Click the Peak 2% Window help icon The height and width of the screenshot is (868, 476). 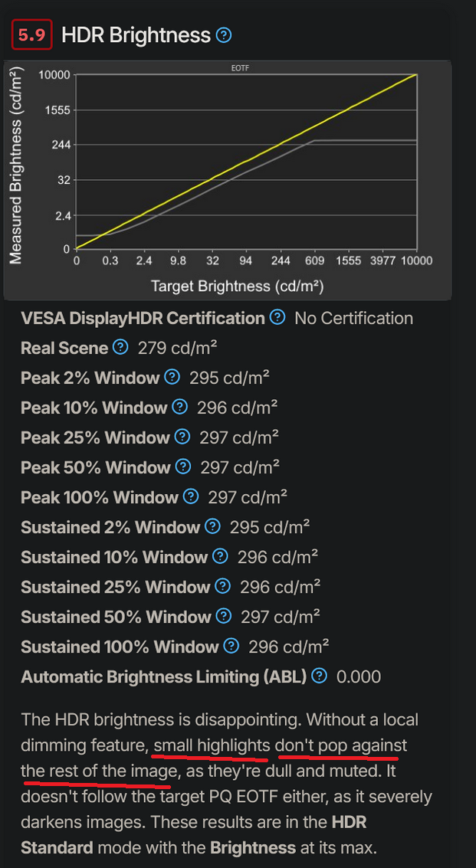tap(172, 377)
